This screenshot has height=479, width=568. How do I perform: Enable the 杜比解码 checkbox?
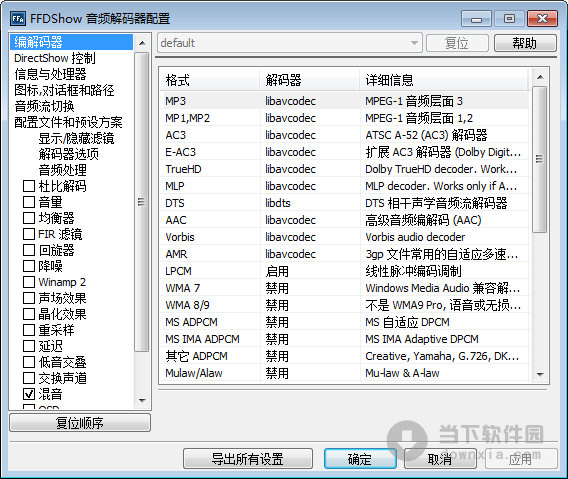tap(29, 186)
